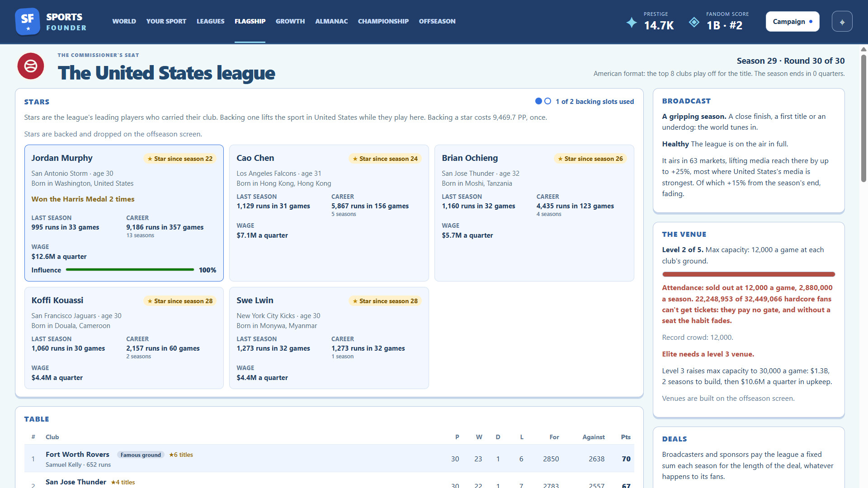Click Jordan Murphy's Influence progress bar
The height and width of the screenshot is (488, 868).
click(x=130, y=270)
